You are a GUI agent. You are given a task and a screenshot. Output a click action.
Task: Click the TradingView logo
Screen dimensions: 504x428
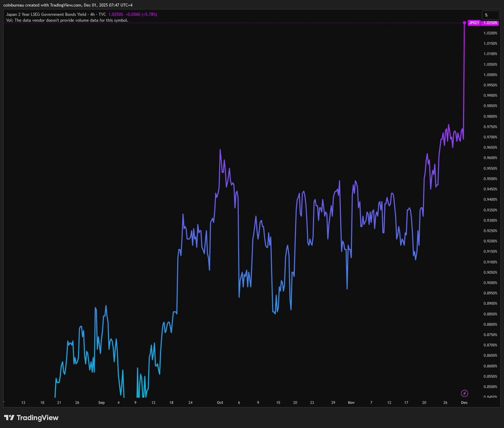31,417
